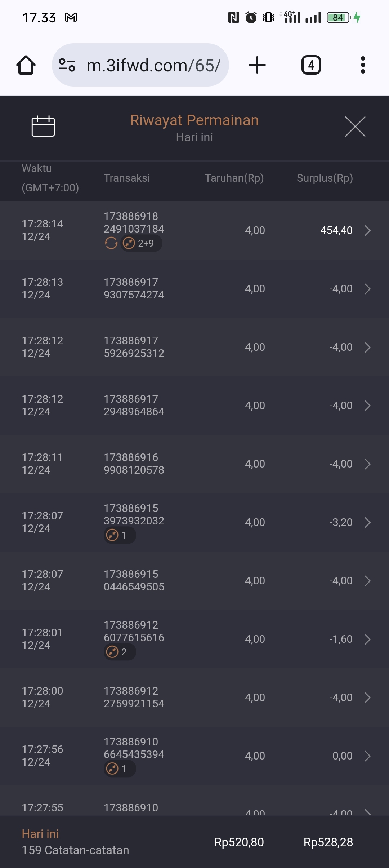389x868 pixels.
Task: Open the calendar date picker icon
Action: click(43, 127)
